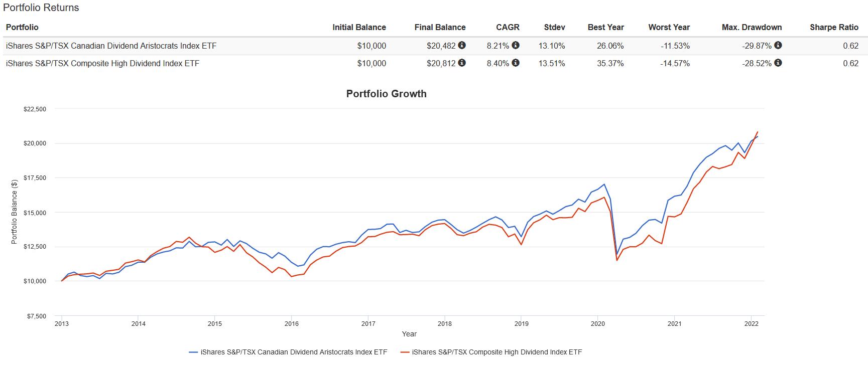Viewport: 868px width, 367px height.
Task: Click the Best Year column header
Action: (x=605, y=27)
